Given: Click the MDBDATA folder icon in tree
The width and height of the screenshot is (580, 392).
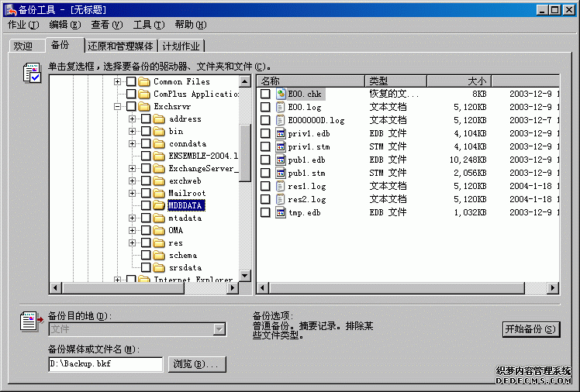Looking at the screenshot, I should (159, 205).
